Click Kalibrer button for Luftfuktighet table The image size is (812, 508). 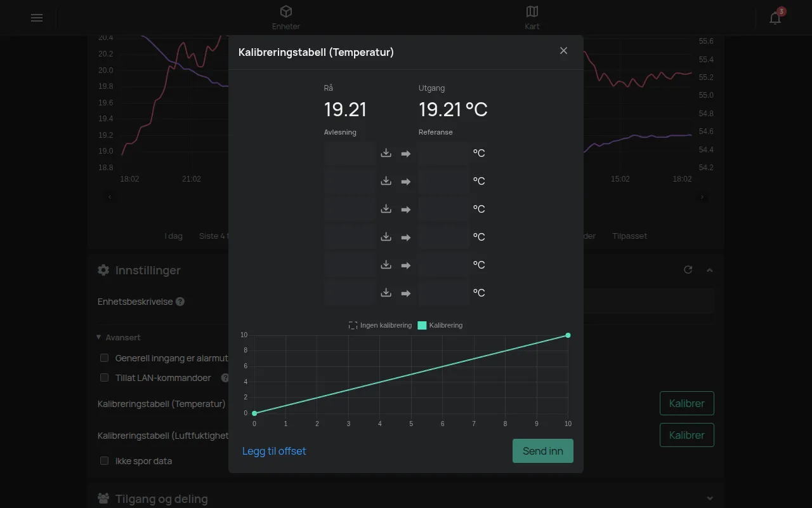(687, 435)
